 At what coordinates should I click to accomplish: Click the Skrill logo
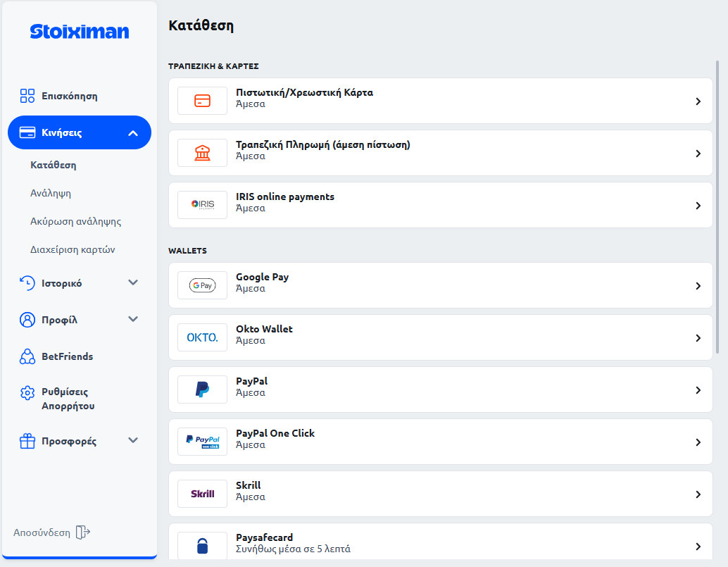(202, 494)
